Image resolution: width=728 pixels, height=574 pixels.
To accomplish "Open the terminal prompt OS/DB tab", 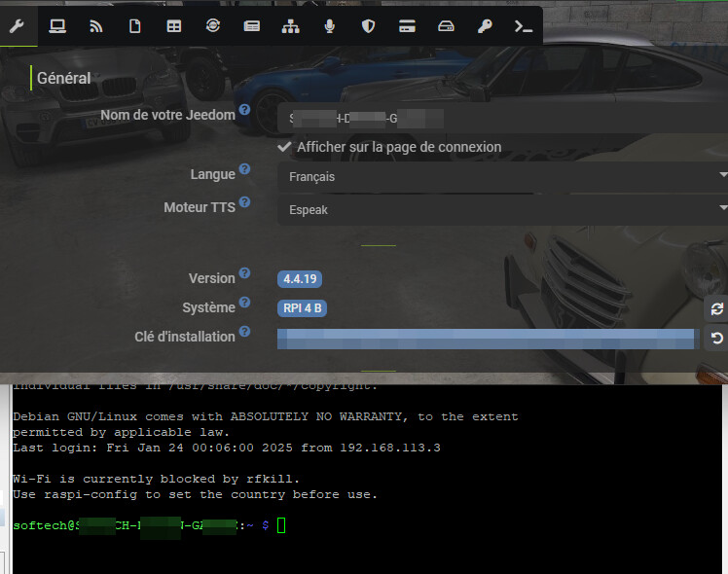I will [x=524, y=26].
